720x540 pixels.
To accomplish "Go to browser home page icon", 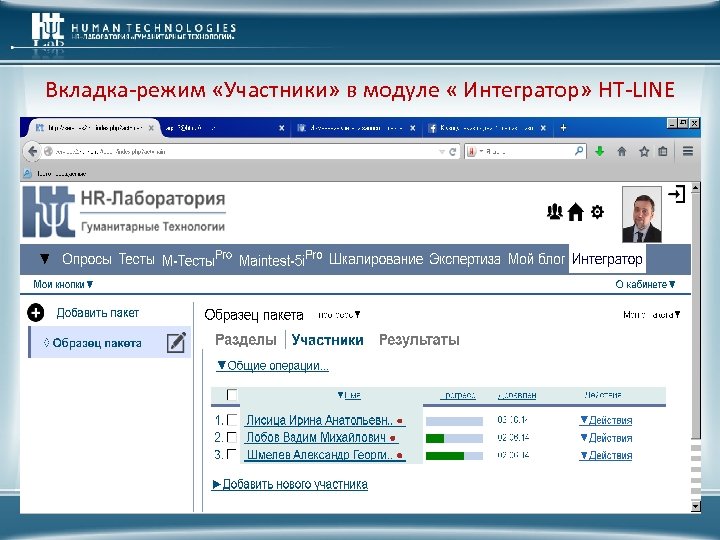I will 622,151.
